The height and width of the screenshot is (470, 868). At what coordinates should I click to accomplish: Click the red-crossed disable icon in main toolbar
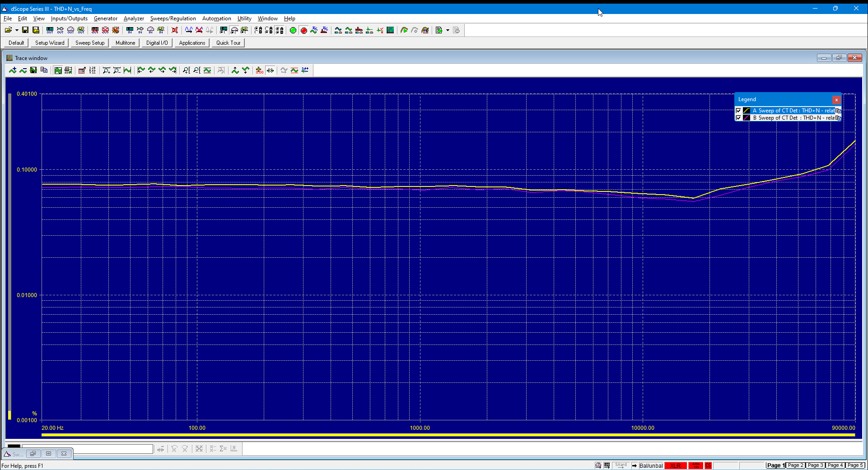point(175,30)
